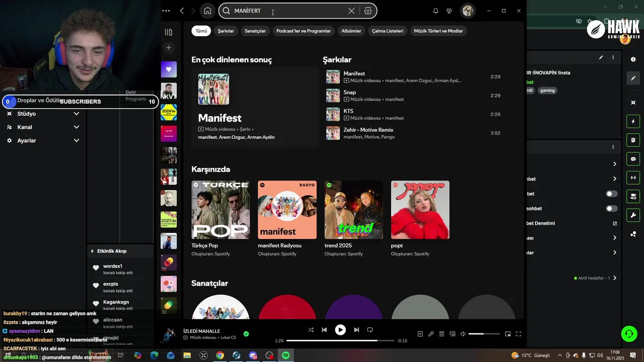Image resolution: width=644 pixels, height=362 pixels.
Task: Click wordex1 in Etkinlik Akışı
Action: pyautogui.click(x=113, y=266)
